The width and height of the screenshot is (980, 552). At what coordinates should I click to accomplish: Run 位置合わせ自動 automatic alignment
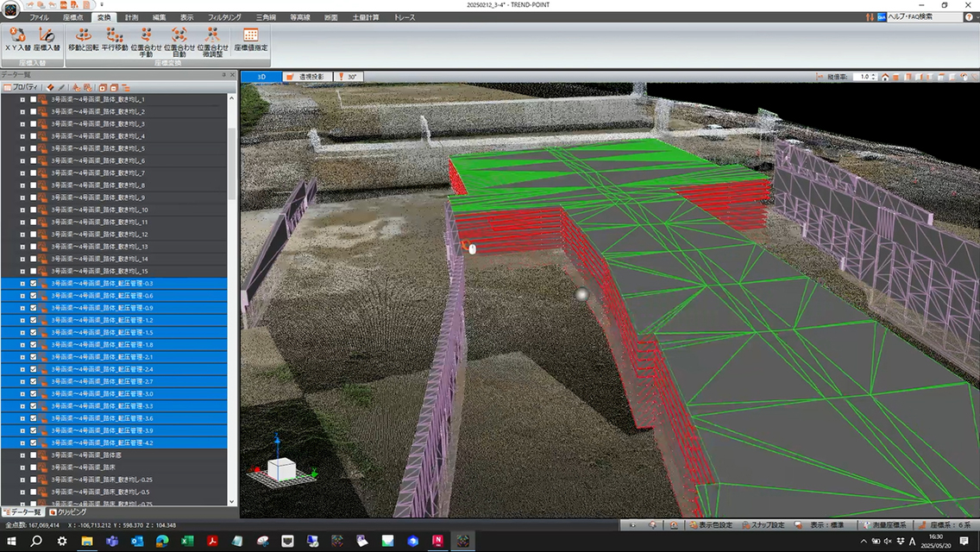[179, 41]
